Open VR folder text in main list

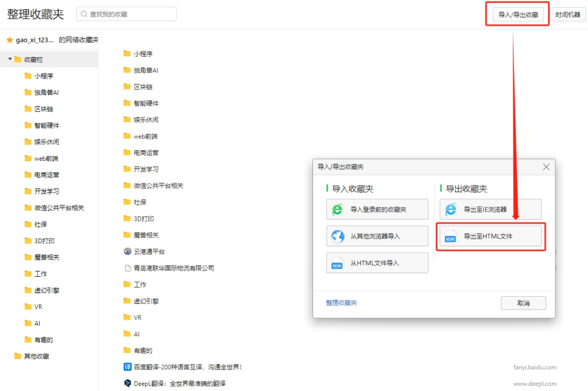[138, 318]
